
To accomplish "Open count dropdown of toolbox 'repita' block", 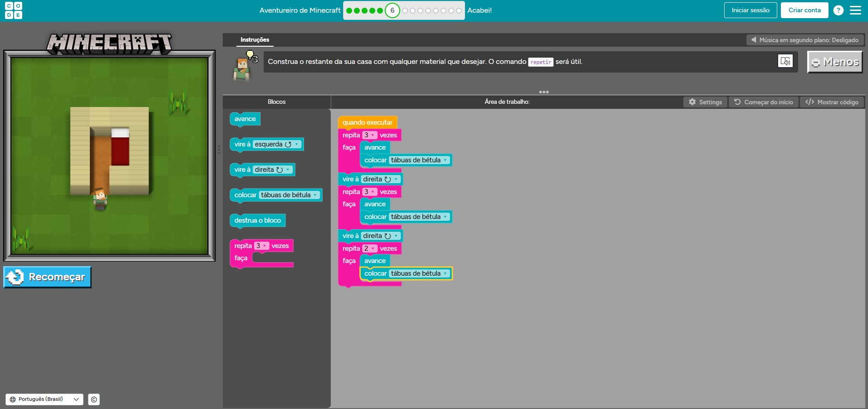I will (x=261, y=246).
